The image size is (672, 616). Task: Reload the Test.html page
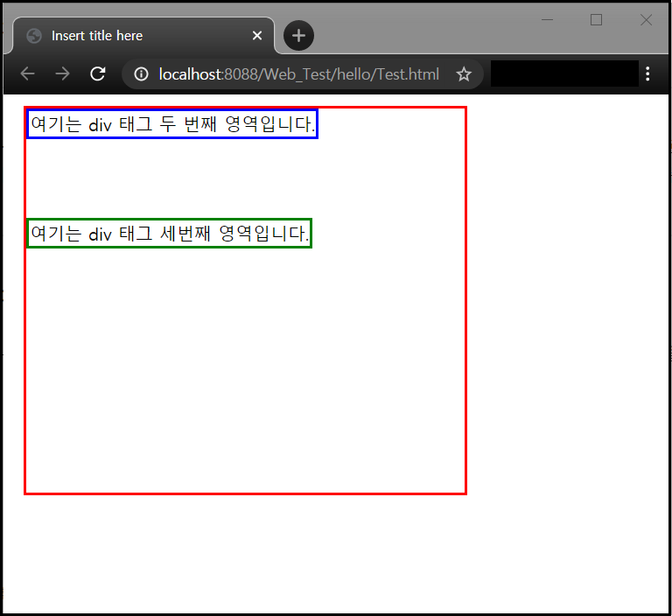98,73
